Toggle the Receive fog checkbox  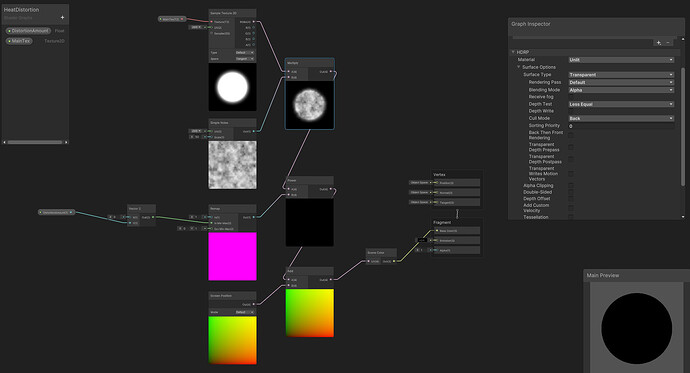(x=571, y=97)
